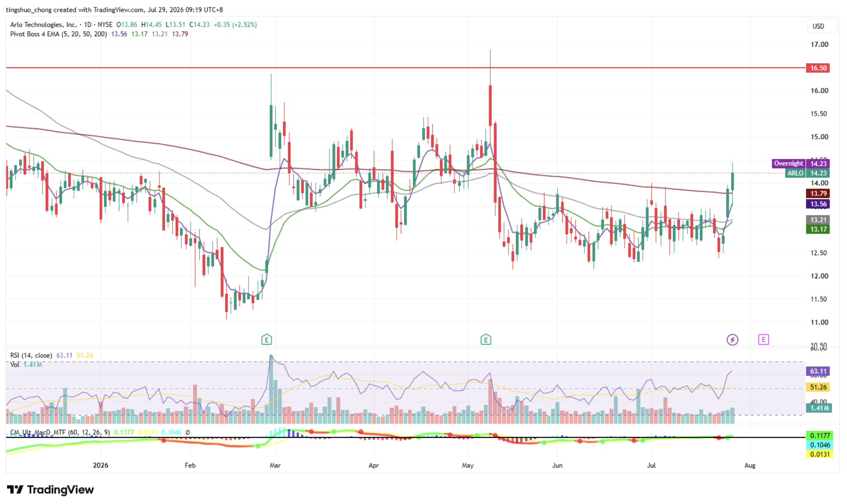This screenshot has height=504, width=847.
Task: Click the 0.1177 value in MACD legend
Action: (x=124, y=432)
